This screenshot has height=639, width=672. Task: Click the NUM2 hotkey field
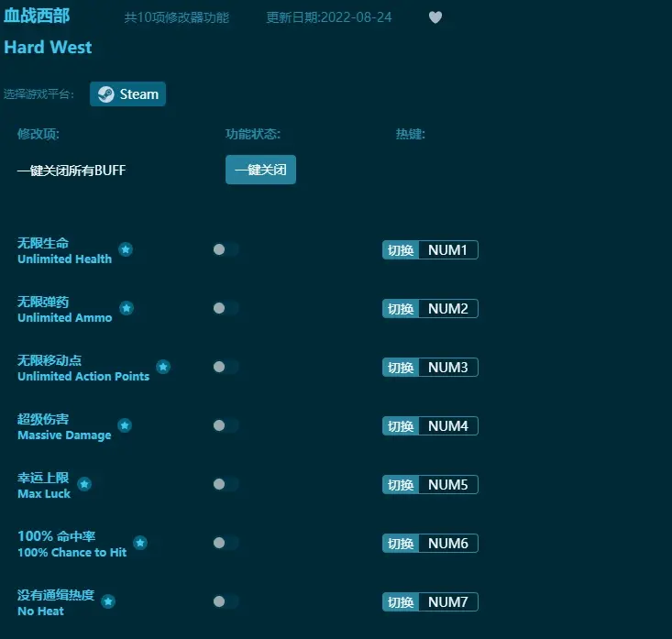coord(448,309)
